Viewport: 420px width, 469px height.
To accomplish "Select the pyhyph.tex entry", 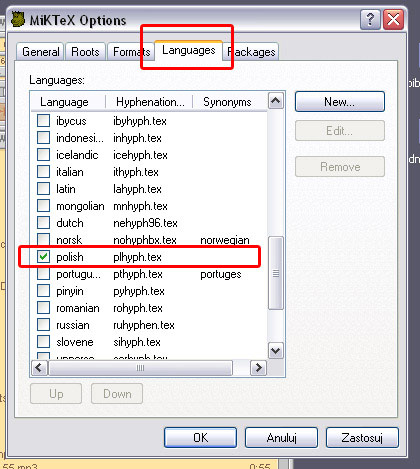I will pos(139,291).
